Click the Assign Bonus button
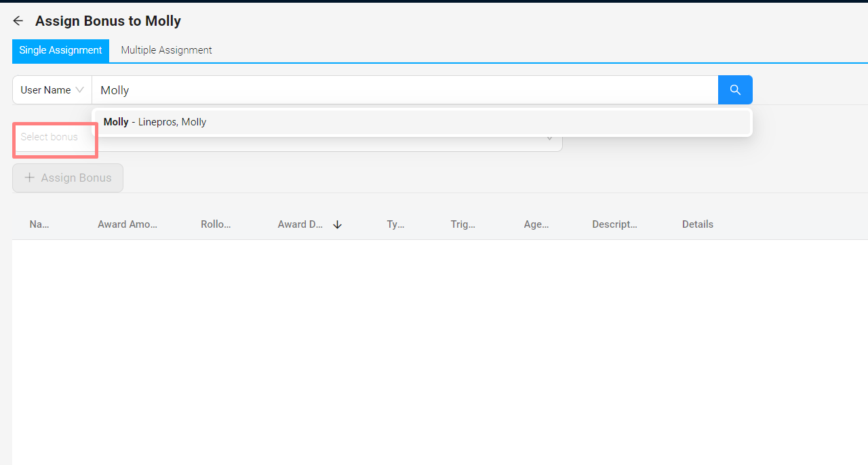 click(x=67, y=178)
